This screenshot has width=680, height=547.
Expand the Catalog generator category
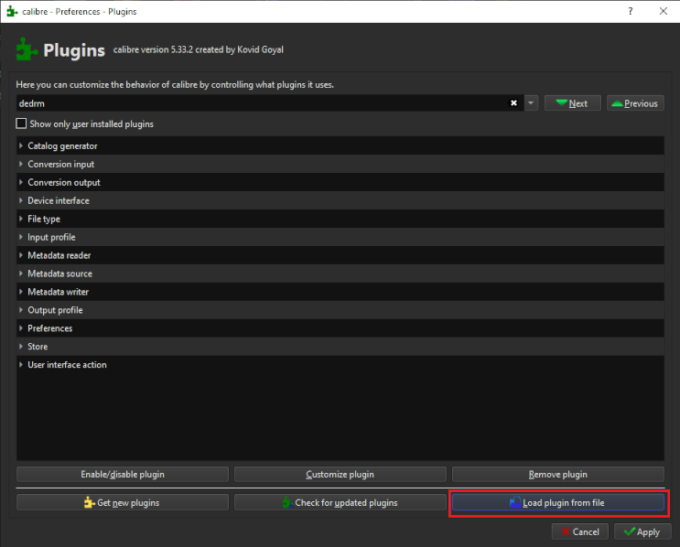tap(21, 146)
